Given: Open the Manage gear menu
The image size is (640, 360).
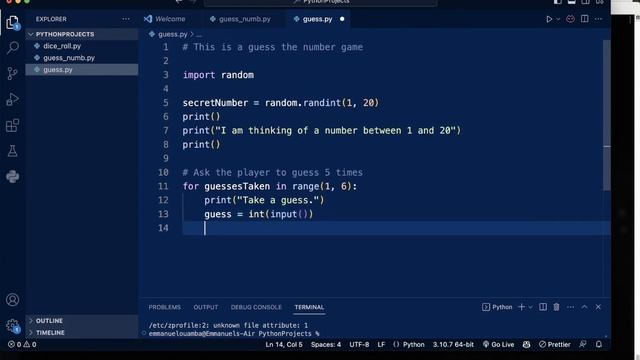Looking at the screenshot, I should click(13, 326).
